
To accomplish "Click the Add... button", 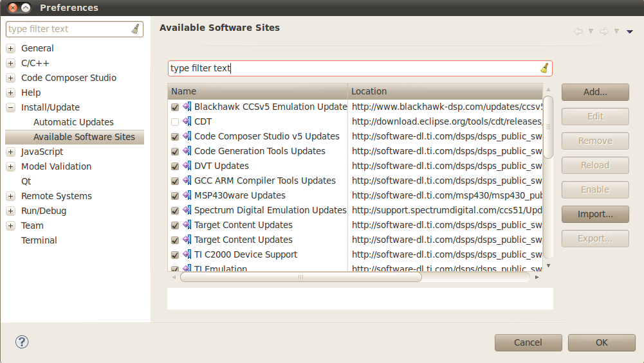I will click(x=595, y=92).
